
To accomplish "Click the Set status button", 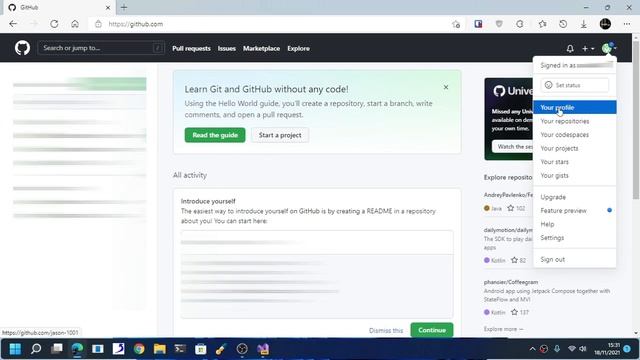I will click(574, 85).
